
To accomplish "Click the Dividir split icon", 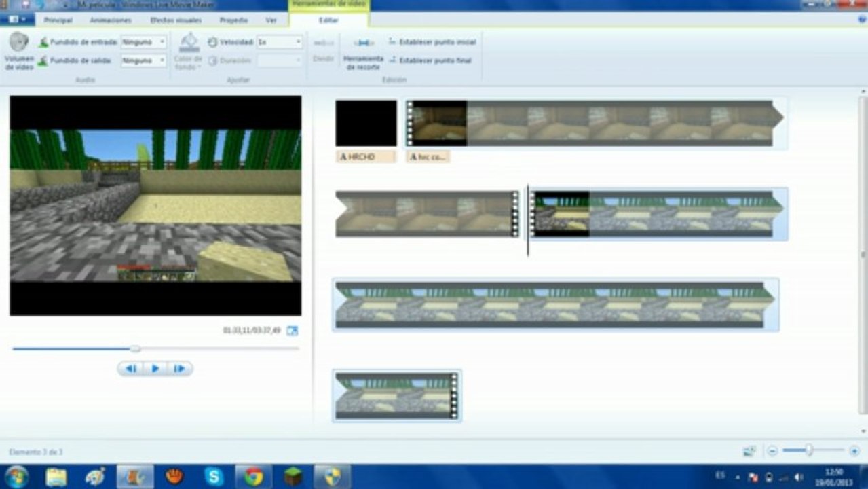I will coord(323,43).
